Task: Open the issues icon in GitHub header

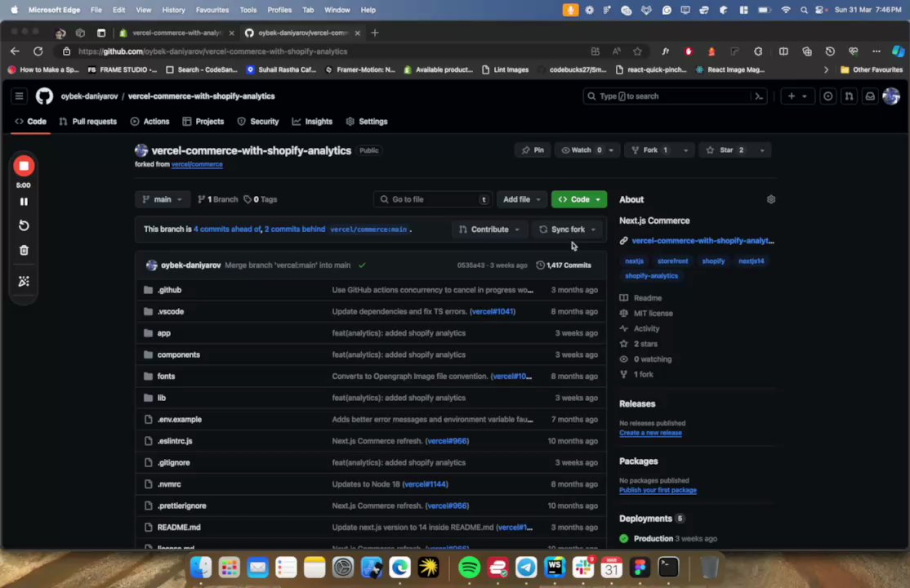Action: pyautogui.click(x=827, y=96)
